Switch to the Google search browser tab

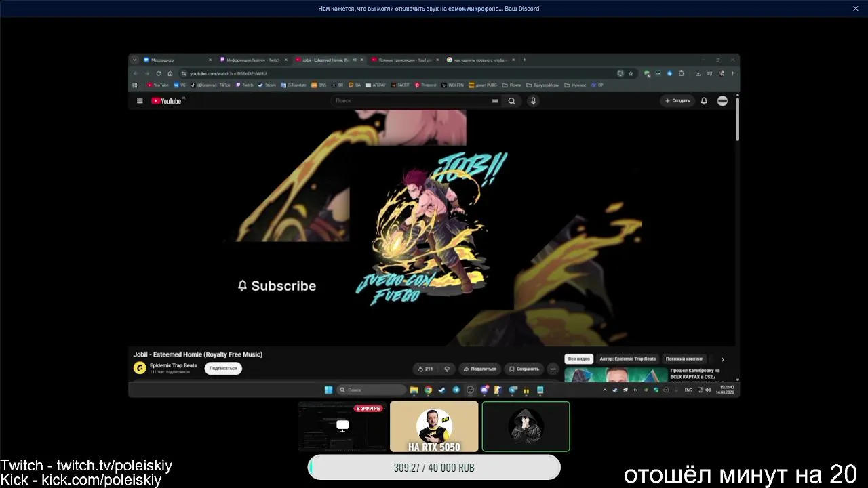pos(481,60)
